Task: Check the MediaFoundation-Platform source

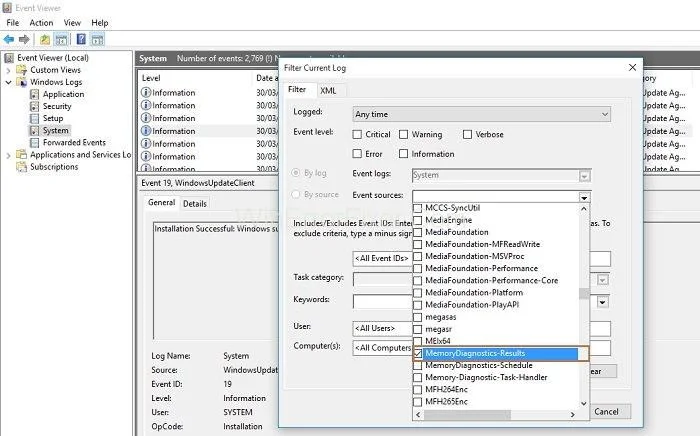Action: tap(418, 293)
